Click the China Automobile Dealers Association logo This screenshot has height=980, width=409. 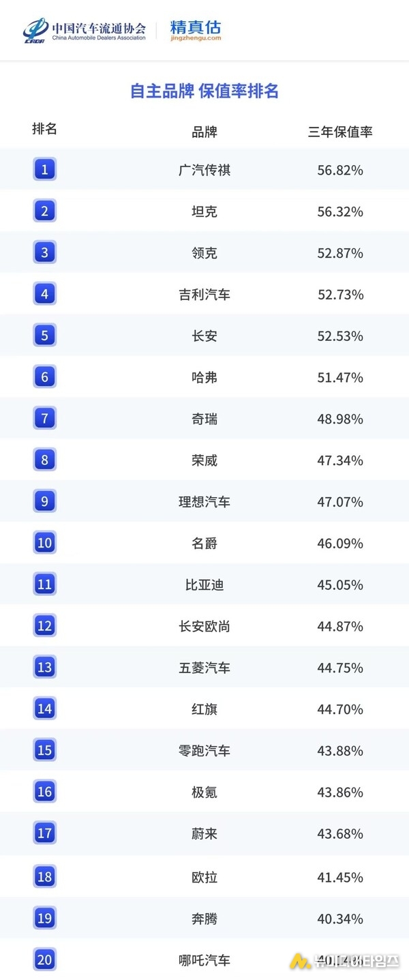[85, 30]
